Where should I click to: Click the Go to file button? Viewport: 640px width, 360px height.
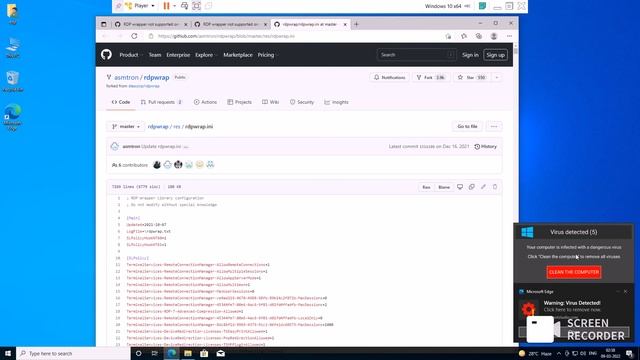pos(467,127)
